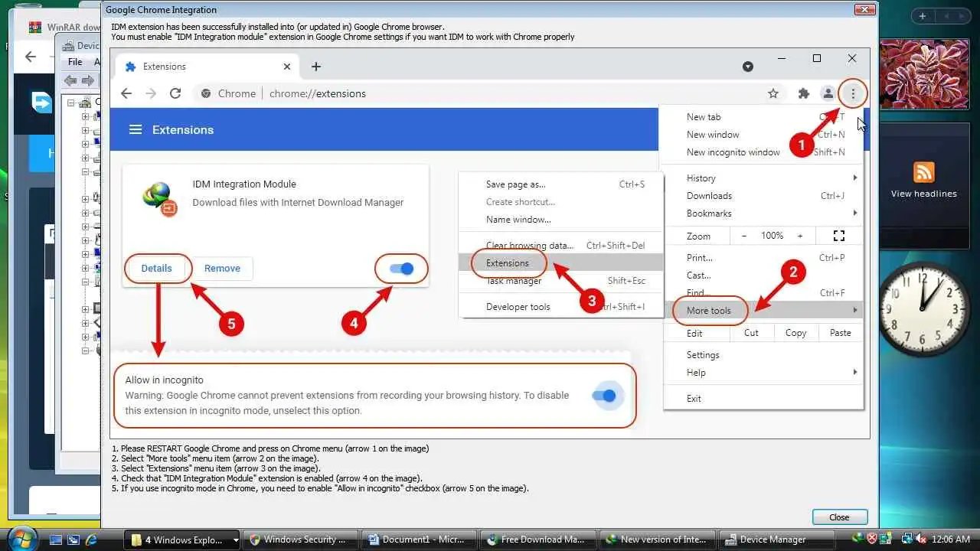
Task: Expand the More tools submenu arrow
Action: (855, 311)
